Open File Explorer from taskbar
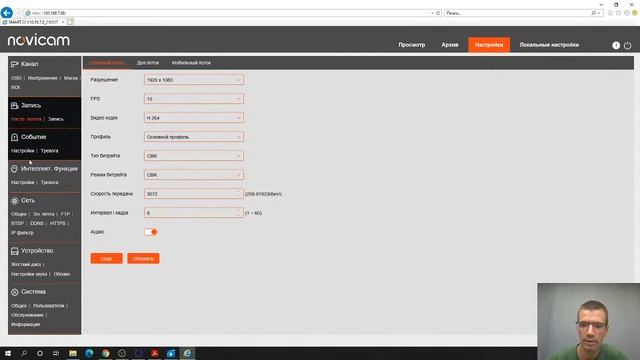Viewport: 640px width, 360px height. click(73, 353)
